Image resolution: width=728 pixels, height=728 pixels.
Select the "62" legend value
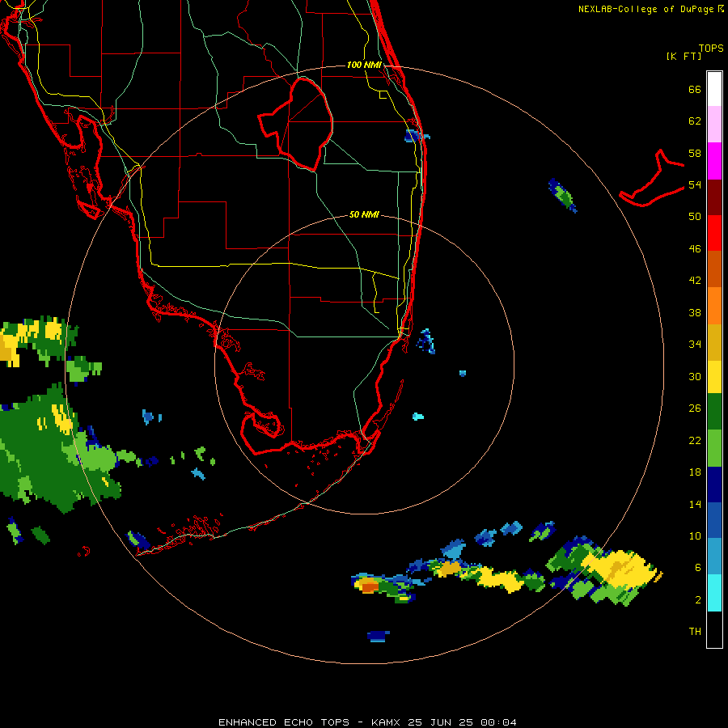coord(695,121)
